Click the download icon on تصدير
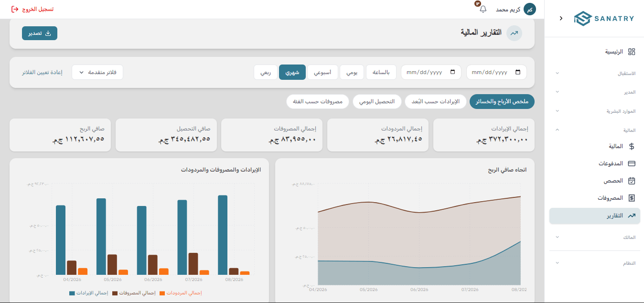The height and width of the screenshot is (303, 644). point(48,33)
